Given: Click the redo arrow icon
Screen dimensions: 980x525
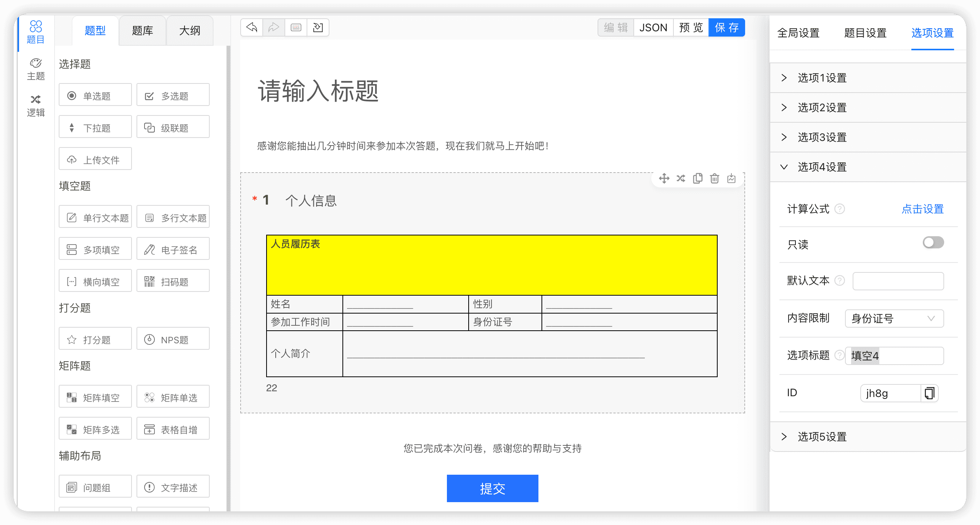Looking at the screenshot, I should (273, 27).
